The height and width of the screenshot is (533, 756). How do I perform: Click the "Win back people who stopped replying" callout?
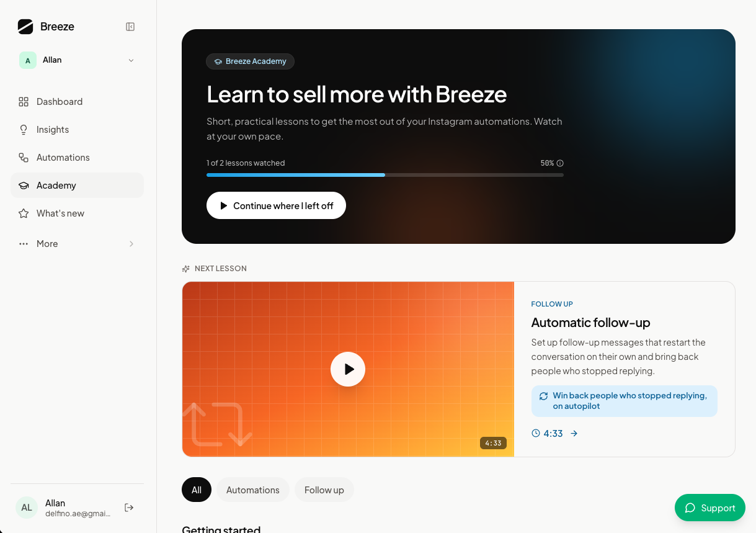click(625, 401)
